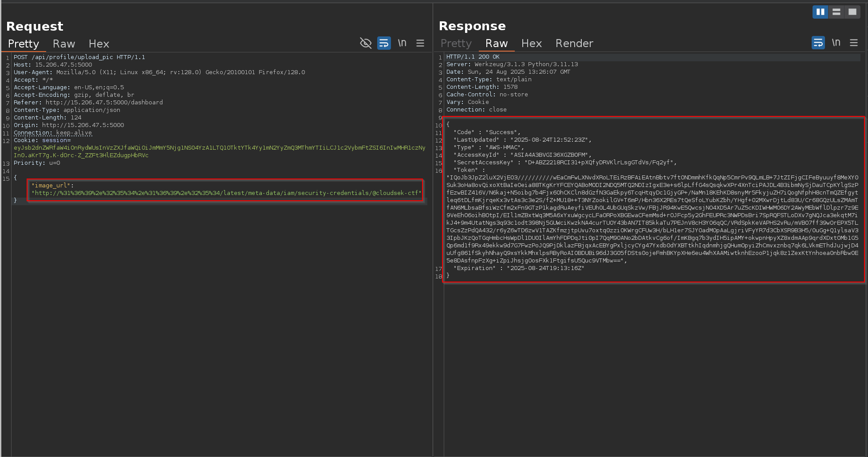868x457 pixels.
Task: Switch Response view to Render tab
Action: (574, 44)
